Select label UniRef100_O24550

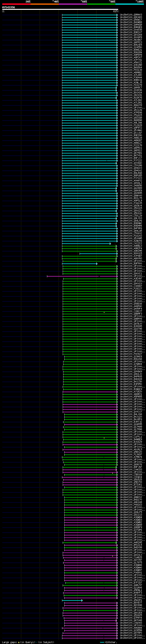tap(131, 47)
